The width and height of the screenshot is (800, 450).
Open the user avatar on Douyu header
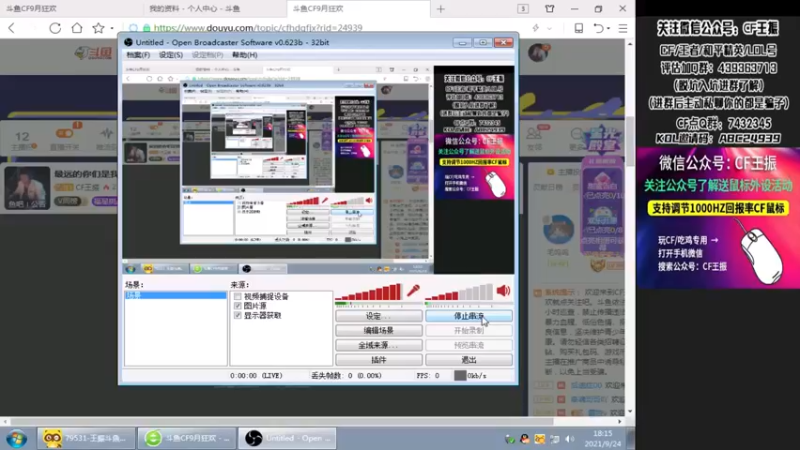[538, 53]
